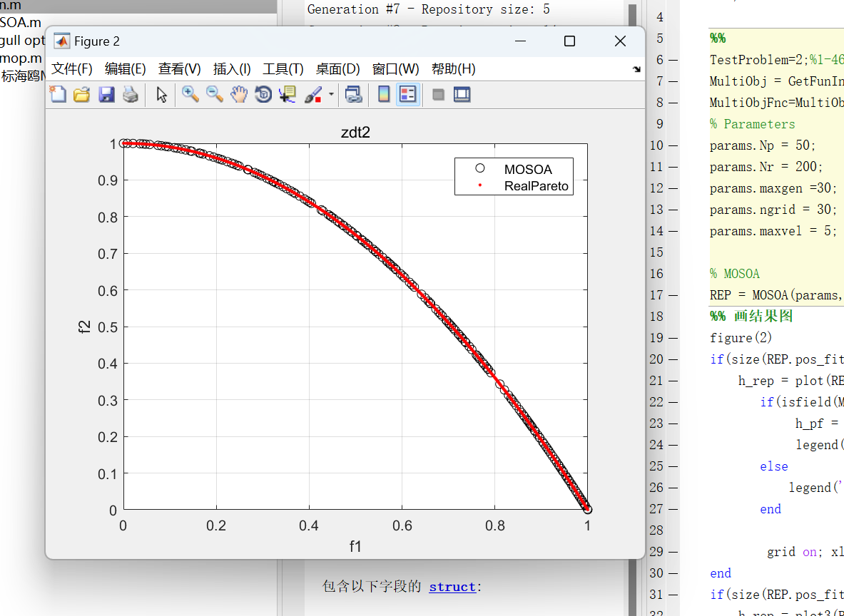Click the MATLAB logo in Figure 2 title bar

coord(62,41)
